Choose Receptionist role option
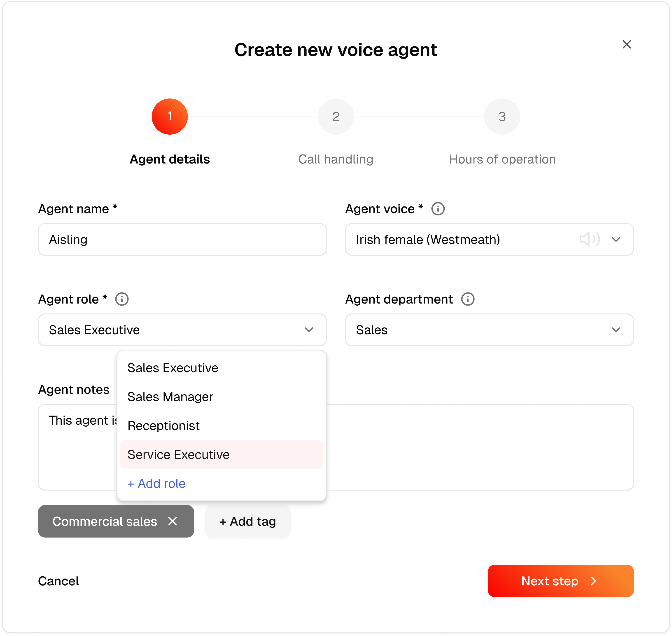 (x=163, y=426)
